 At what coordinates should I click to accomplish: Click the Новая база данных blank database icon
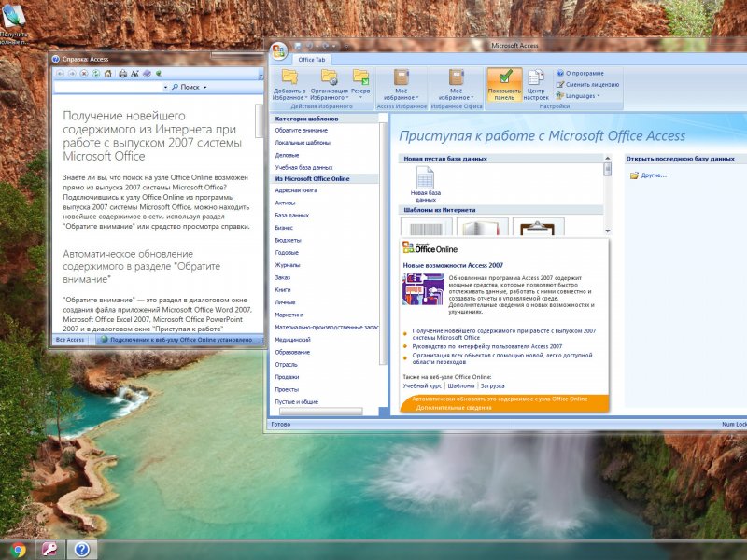pyautogui.click(x=426, y=184)
